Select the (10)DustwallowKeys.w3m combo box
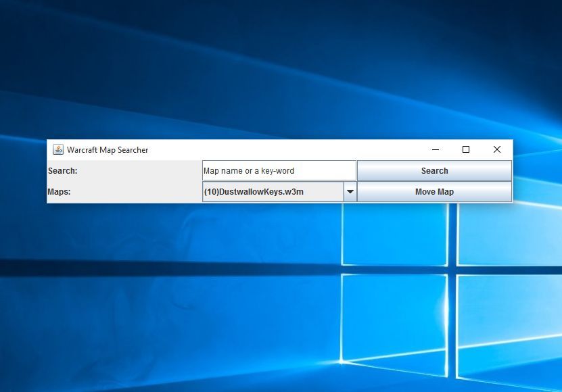The width and height of the screenshot is (562, 392). tap(279, 192)
